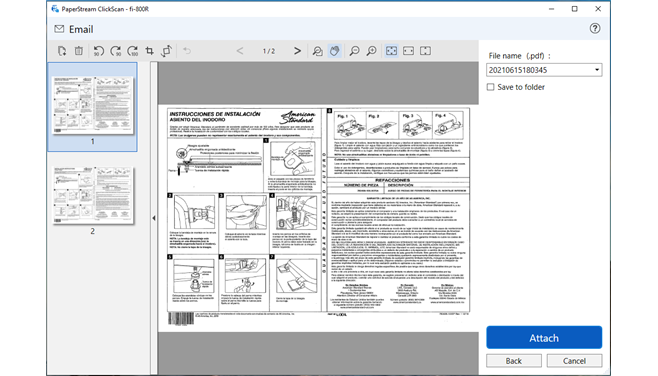Image resolution: width=658 pixels, height=376 pixels.
Task: Click the Back button
Action: point(514,361)
